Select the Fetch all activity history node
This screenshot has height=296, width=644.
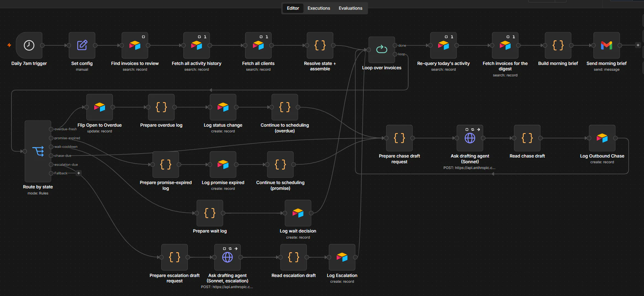(196, 45)
